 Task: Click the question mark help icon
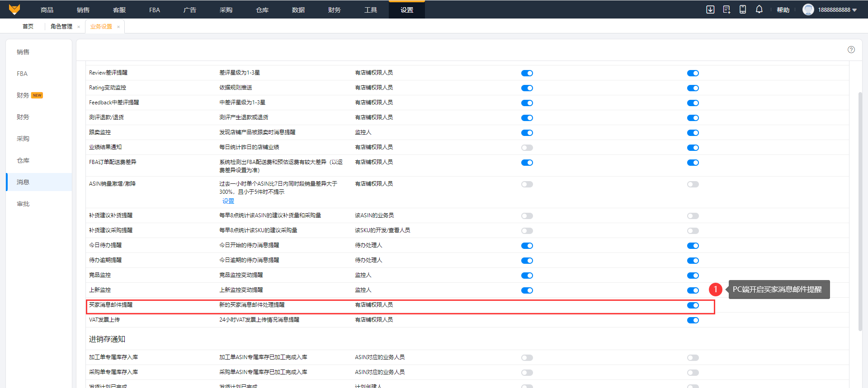851,50
